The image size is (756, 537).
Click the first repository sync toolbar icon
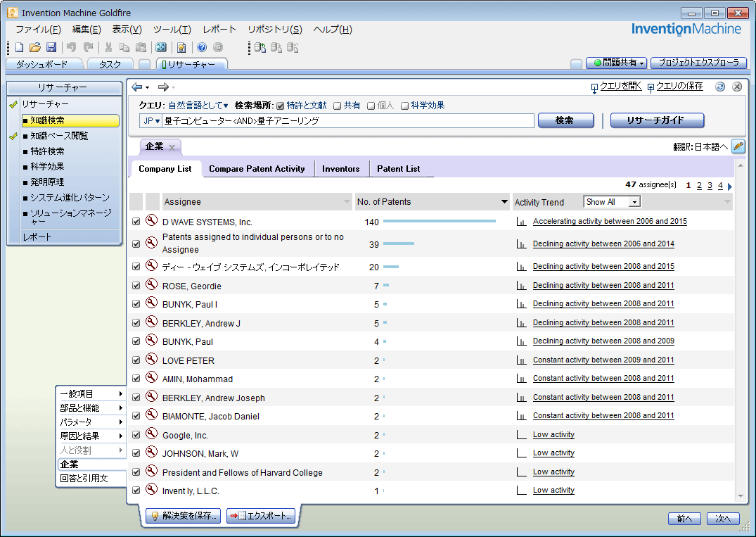click(260, 47)
